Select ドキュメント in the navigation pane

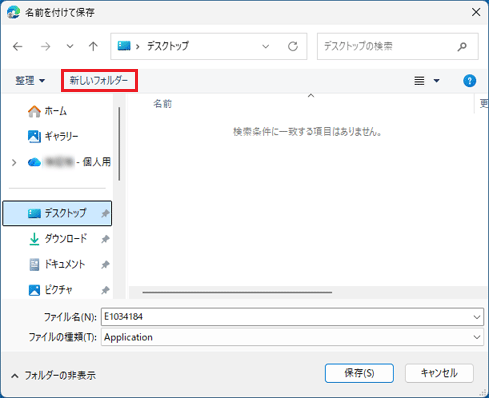[x=57, y=264]
